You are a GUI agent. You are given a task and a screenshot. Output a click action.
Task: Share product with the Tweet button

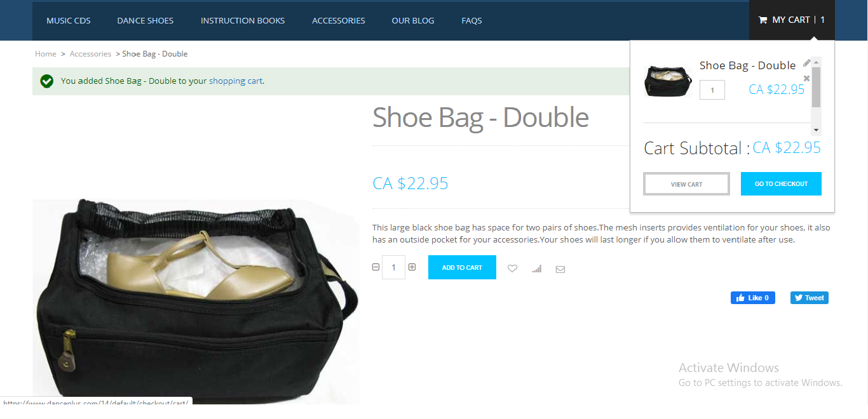810,298
